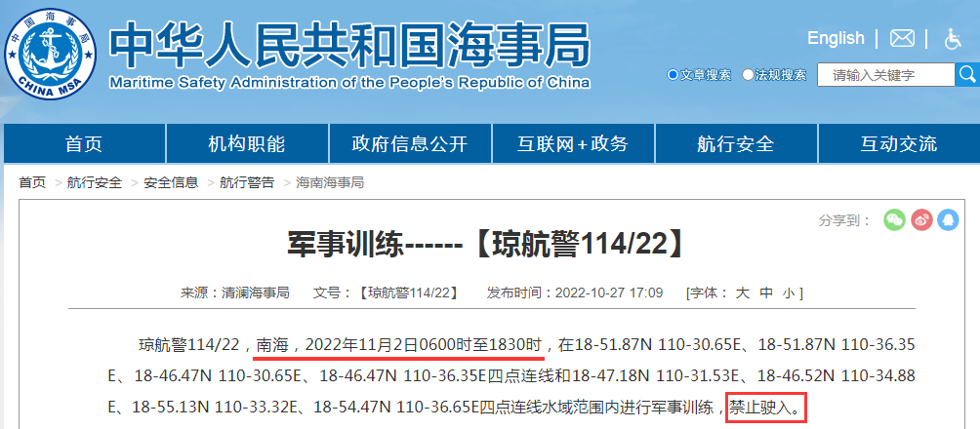The image size is (980, 429).
Task: Switch to English version link
Action: pyautogui.click(x=836, y=38)
